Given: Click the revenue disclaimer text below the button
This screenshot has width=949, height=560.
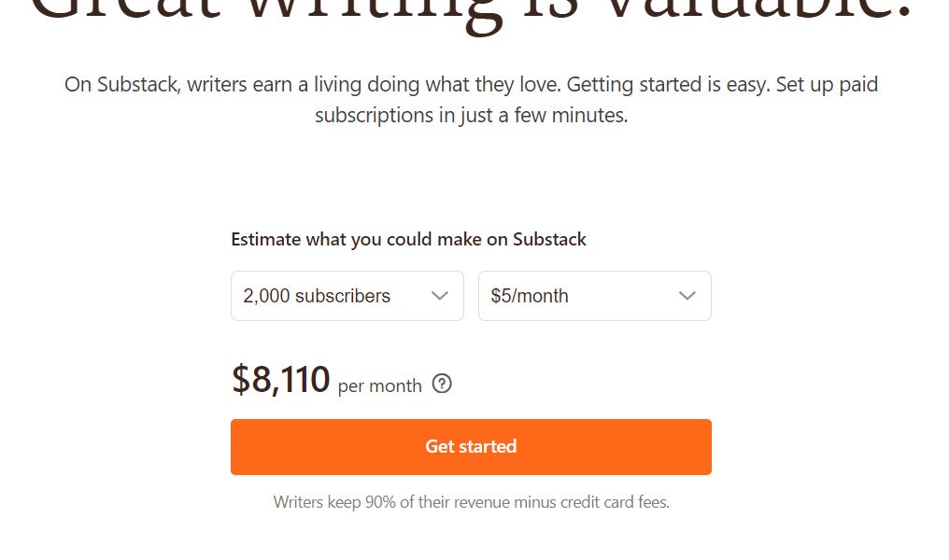Looking at the screenshot, I should pos(471,501).
